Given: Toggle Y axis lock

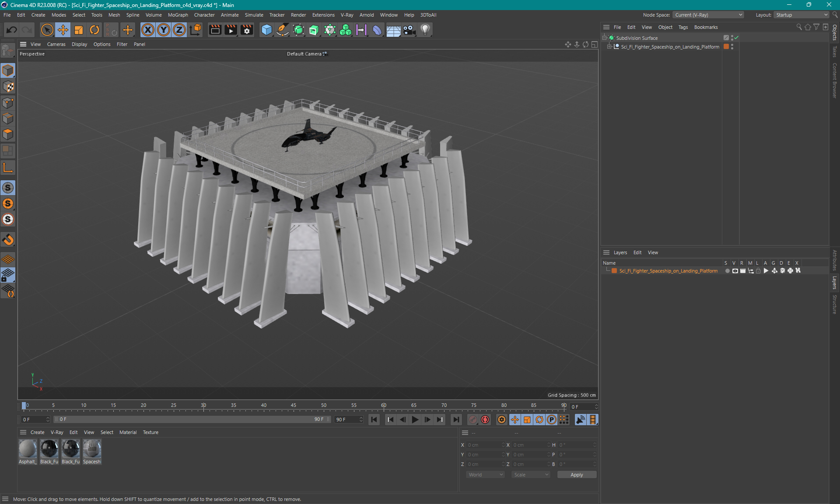Looking at the screenshot, I should [164, 30].
